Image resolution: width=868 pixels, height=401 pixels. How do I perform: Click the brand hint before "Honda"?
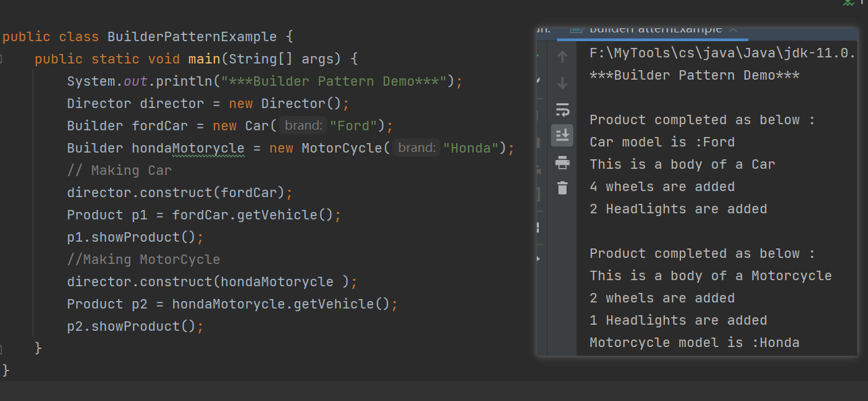[x=417, y=148]
